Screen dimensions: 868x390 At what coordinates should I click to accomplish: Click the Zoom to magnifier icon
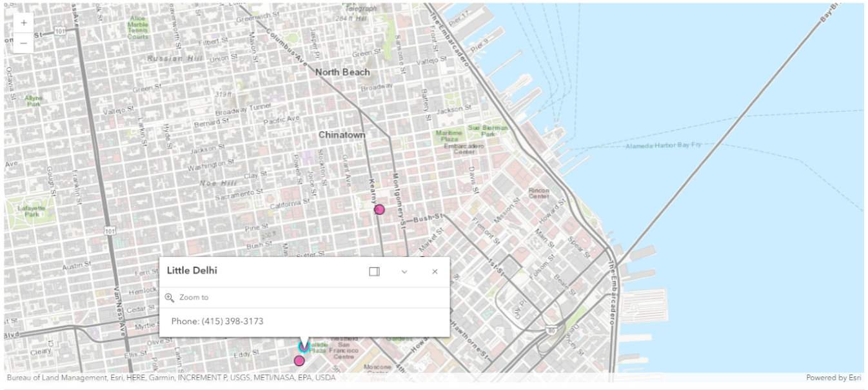170,298
